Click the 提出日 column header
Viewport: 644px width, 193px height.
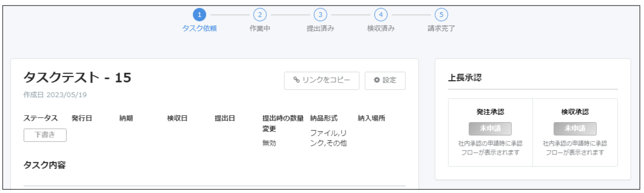coord(225,118)
